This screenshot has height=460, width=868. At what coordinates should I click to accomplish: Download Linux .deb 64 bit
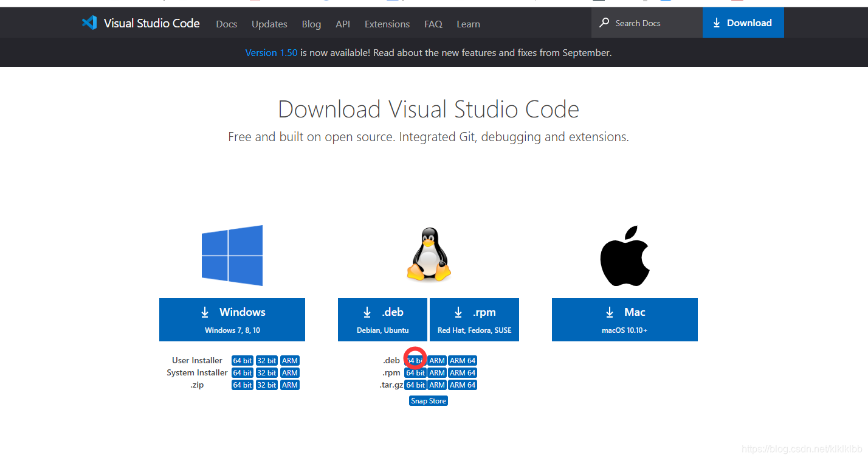point(415,361)
